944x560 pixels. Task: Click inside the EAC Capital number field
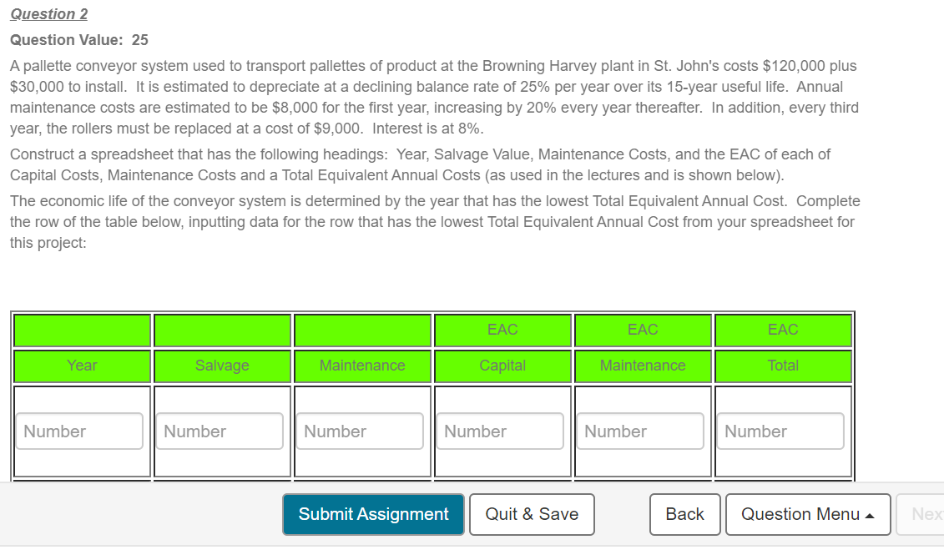click(x=500, y=431)
